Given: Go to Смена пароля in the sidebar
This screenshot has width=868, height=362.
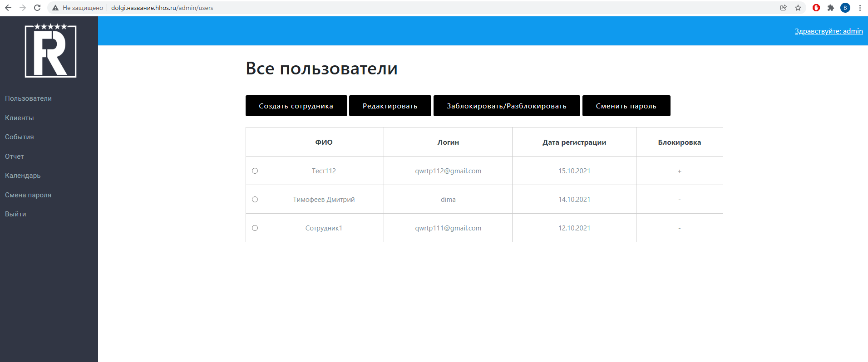Looking at the screenshot, I should tap(28, 195).
